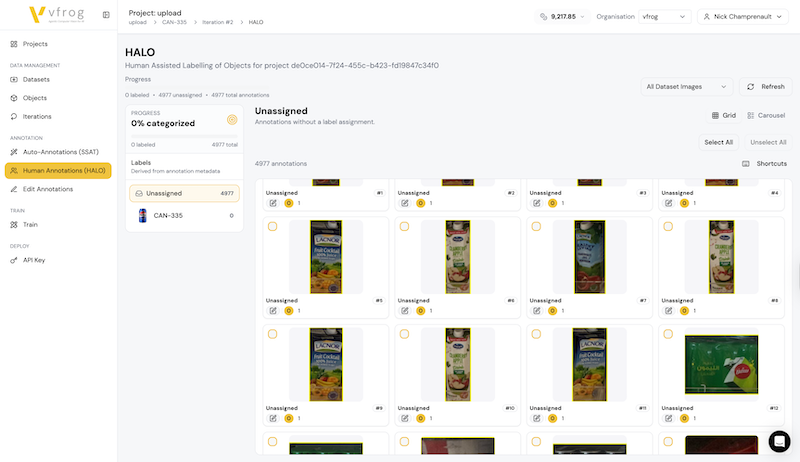Click the upload breadcrumb link
This screenshot has height=462, width=800.
pos(137,22)
